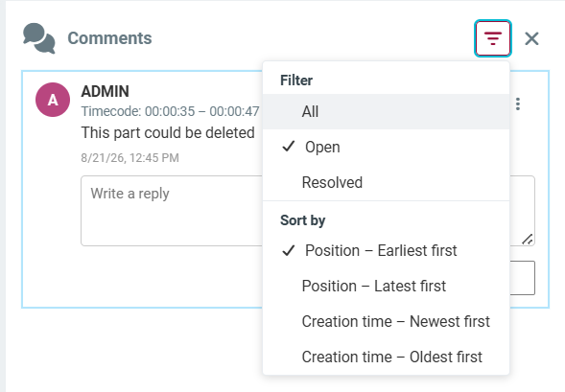Viewport: 565px width, 392px height.
Task: Choose the checked Open filter option
Action: [386, 147]
